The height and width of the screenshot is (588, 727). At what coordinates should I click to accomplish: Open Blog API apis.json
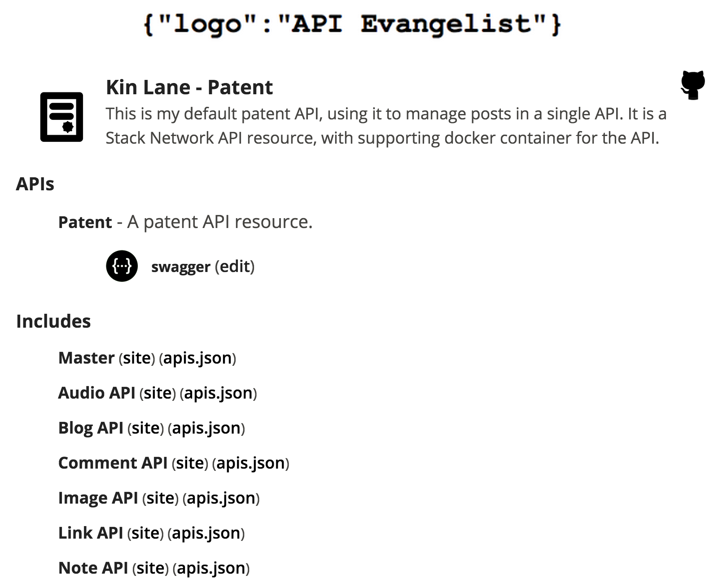point(206,428)
